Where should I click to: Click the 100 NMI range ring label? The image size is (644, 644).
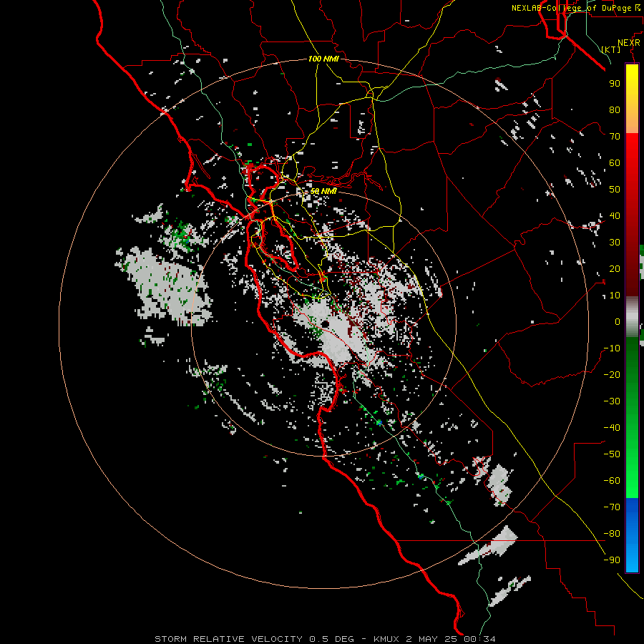(x=323, y=59)
